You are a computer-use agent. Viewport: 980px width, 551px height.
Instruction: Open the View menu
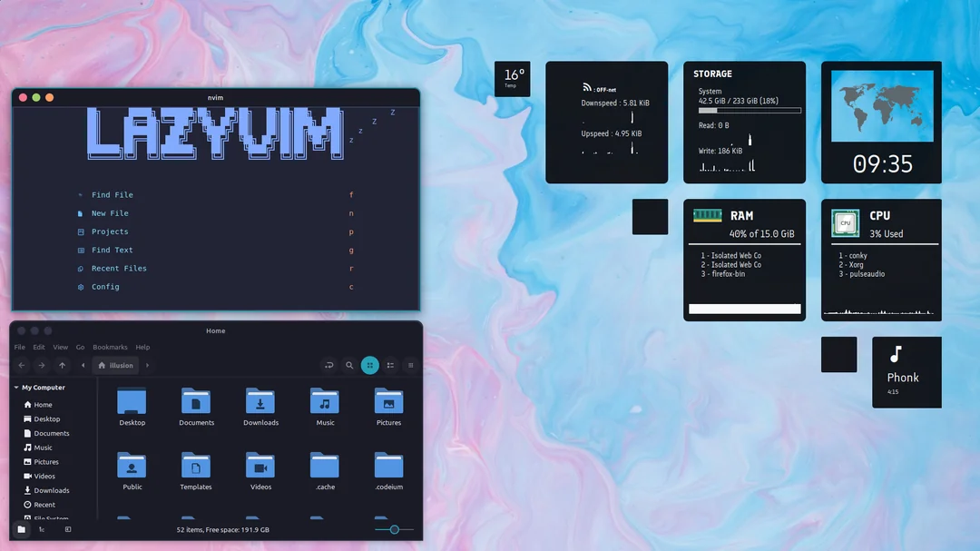tap(60, 347)
